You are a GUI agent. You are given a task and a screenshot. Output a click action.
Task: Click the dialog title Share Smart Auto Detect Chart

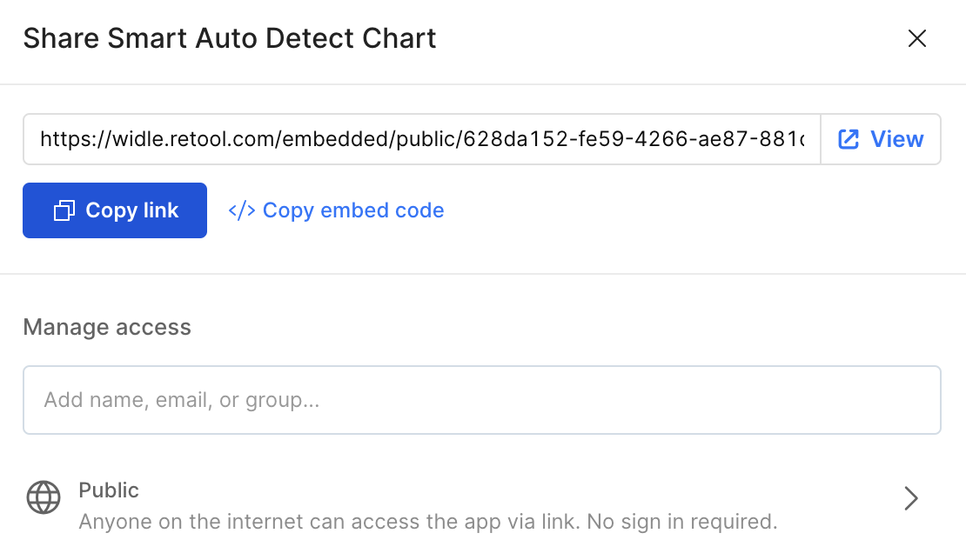[x=230, y=38]
